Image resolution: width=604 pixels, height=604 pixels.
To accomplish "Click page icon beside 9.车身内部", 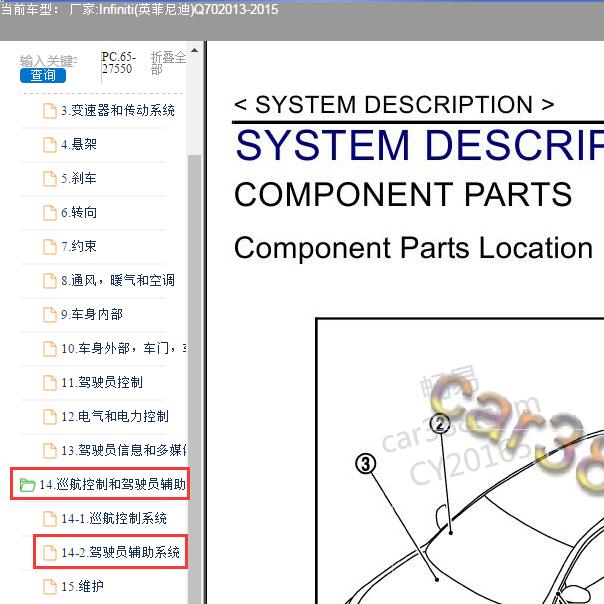I will 50,314.
